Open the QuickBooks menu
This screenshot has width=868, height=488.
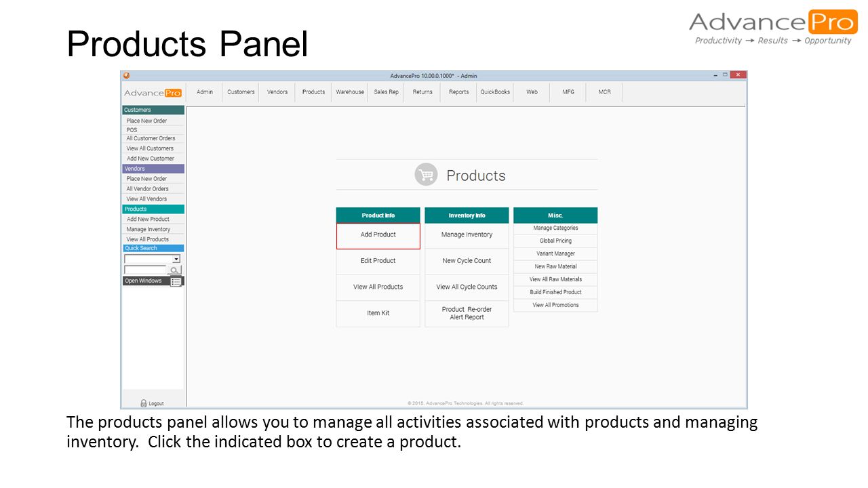495,92
